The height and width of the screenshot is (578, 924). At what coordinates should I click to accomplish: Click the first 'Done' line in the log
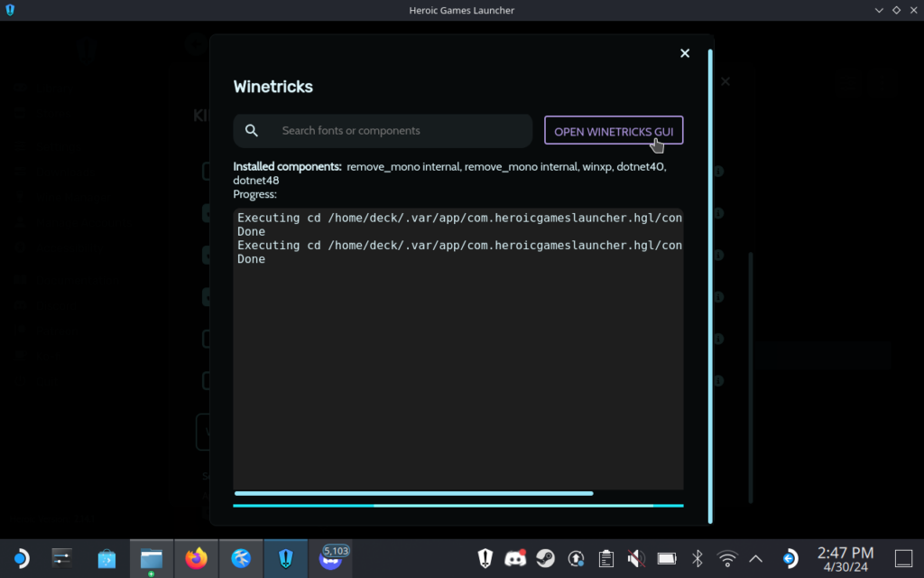click(251, 231)
